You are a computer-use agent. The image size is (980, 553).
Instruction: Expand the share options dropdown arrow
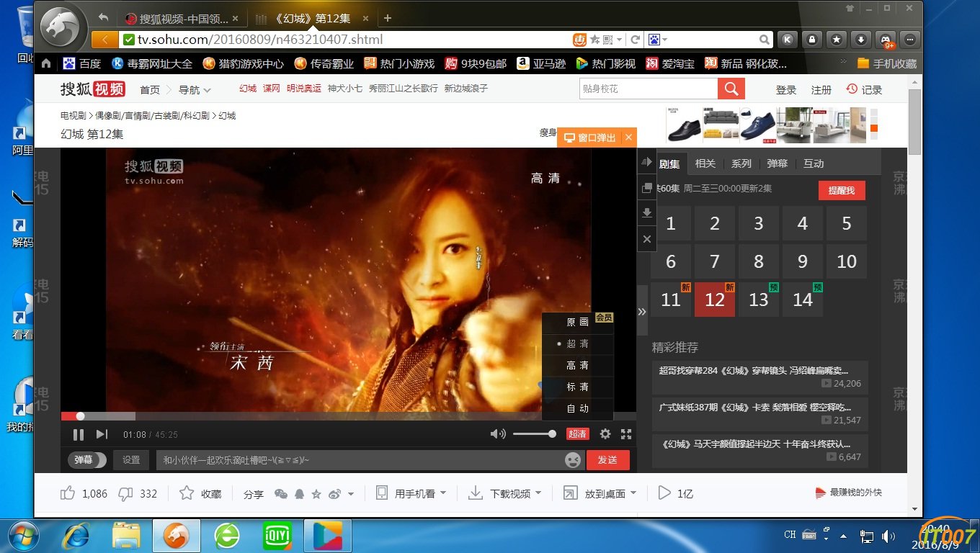click(351, 494)
